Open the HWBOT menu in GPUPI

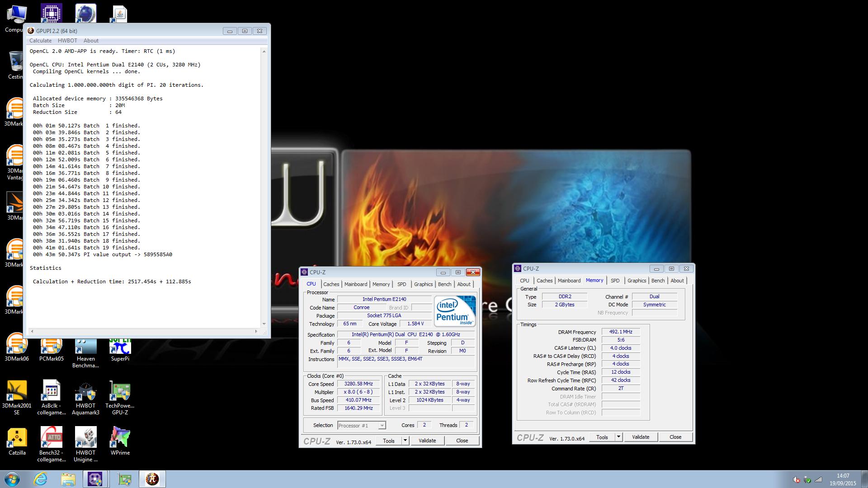[67, 41]
